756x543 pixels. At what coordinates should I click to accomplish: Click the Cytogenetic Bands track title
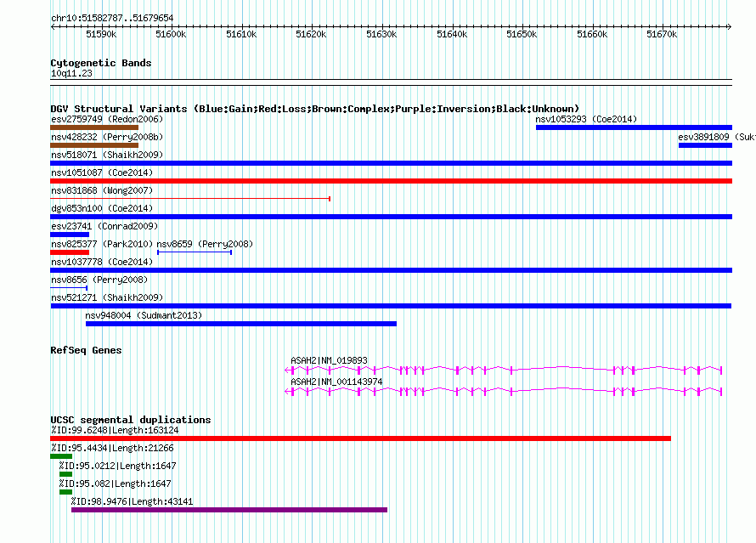pyautogui.click(x=101, y=63)
